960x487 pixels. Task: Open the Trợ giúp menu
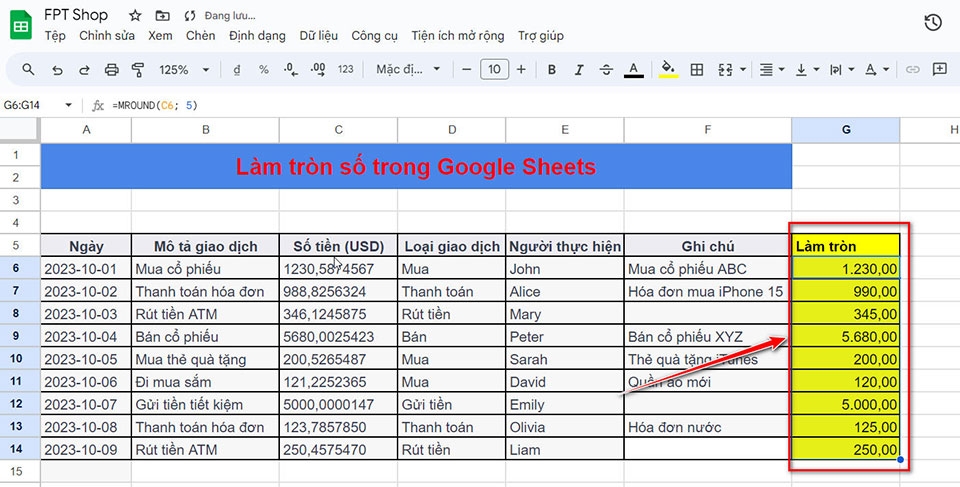(x=541, y=36)
